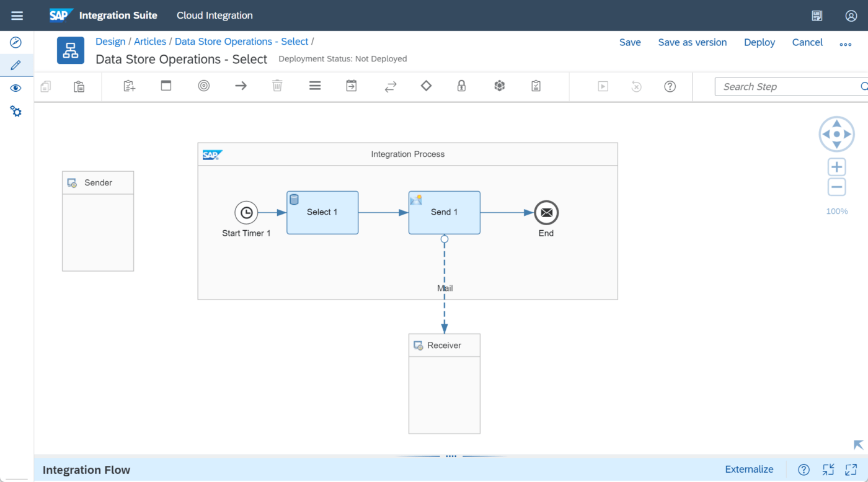Click the Articles breadcrumb link
Viewport: 868px width, 482px height.
(150, 42)
